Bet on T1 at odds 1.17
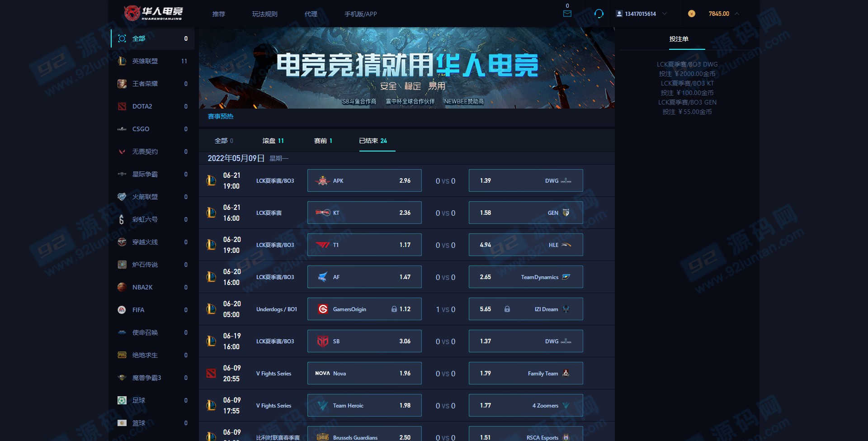 [x=364, y=245]
